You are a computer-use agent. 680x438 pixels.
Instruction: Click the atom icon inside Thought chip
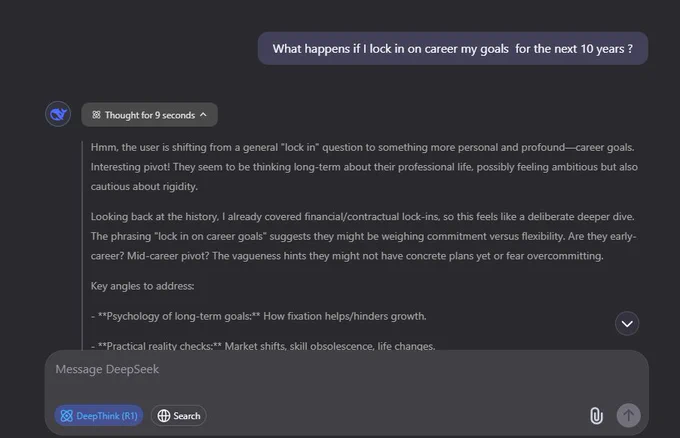[x=96, y=115]
